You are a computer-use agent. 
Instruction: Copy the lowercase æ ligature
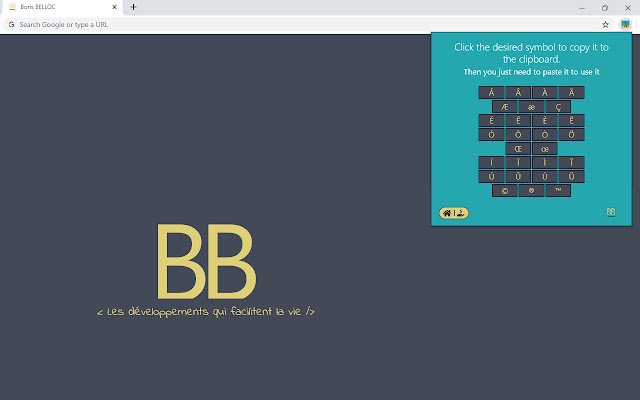pos(531,107)
